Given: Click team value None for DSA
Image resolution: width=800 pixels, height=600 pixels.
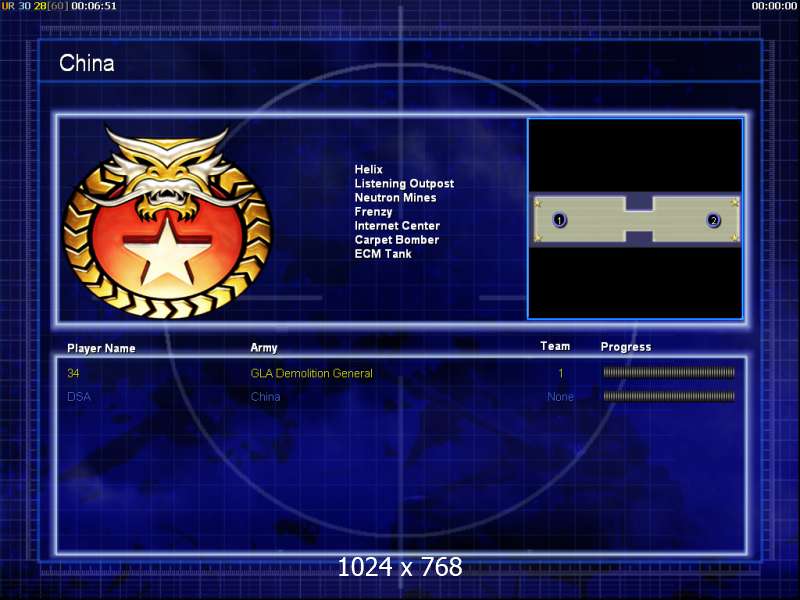Looking at the screenshot, I should coord(560,396).
